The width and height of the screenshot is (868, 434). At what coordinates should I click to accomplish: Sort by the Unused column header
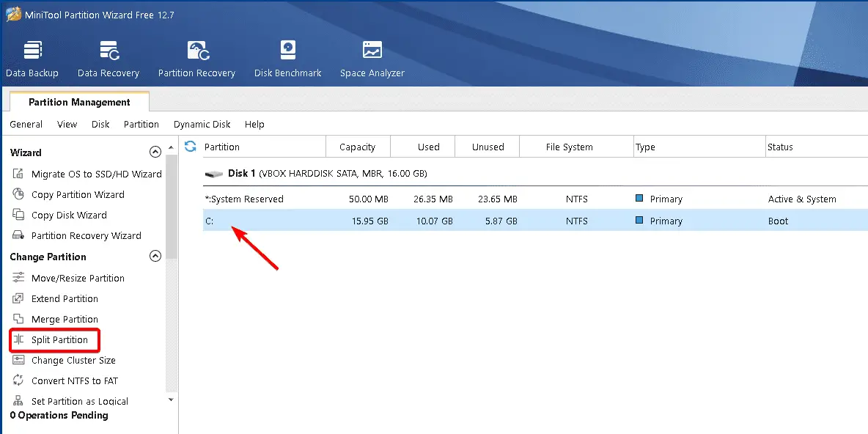[x=488, y=147]
